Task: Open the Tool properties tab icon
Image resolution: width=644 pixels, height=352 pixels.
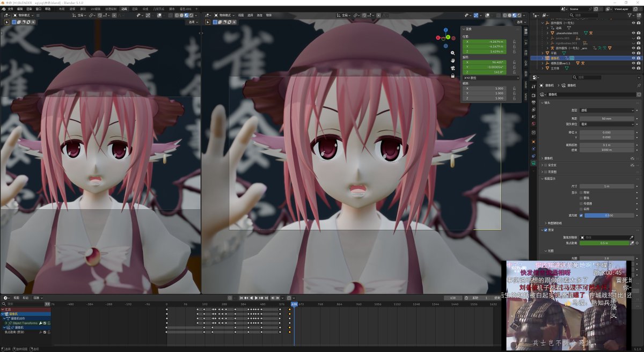Action: pos(533,85)
